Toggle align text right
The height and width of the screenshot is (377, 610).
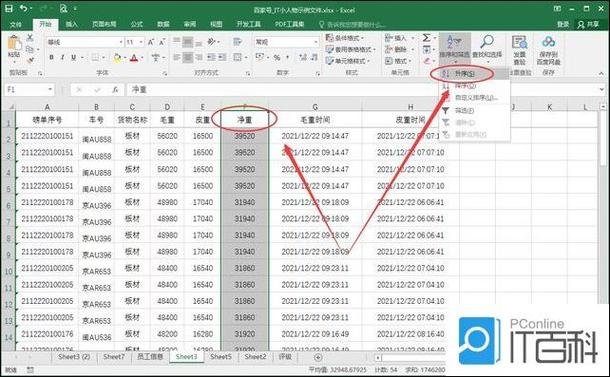[x=199, y=58]
